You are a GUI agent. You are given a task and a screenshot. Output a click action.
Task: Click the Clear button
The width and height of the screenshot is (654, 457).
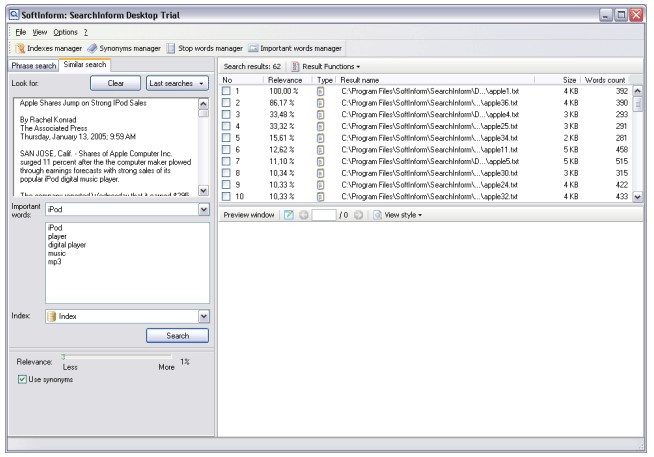[116, 83]
